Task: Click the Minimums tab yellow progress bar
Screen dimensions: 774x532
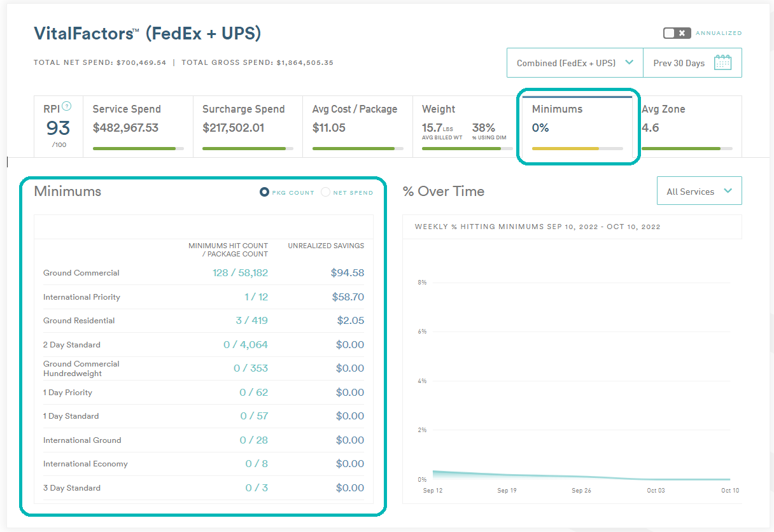Action: point(565,148)
